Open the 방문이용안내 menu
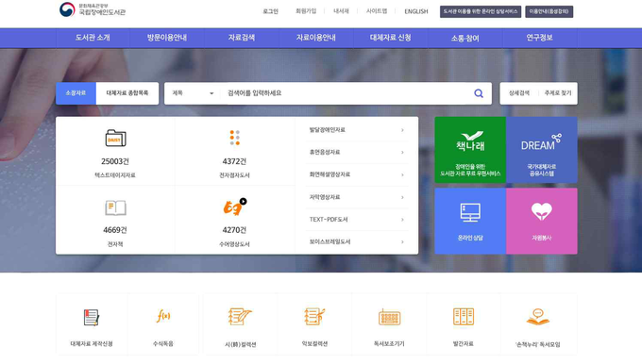Viewport: 642px width, 364px height. tap(167, 38)
